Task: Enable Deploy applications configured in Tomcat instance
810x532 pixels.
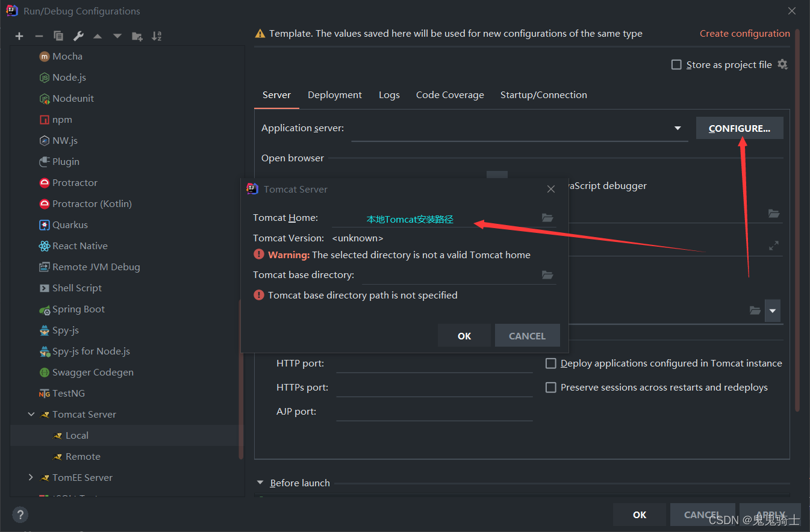Action: (550, 363)
